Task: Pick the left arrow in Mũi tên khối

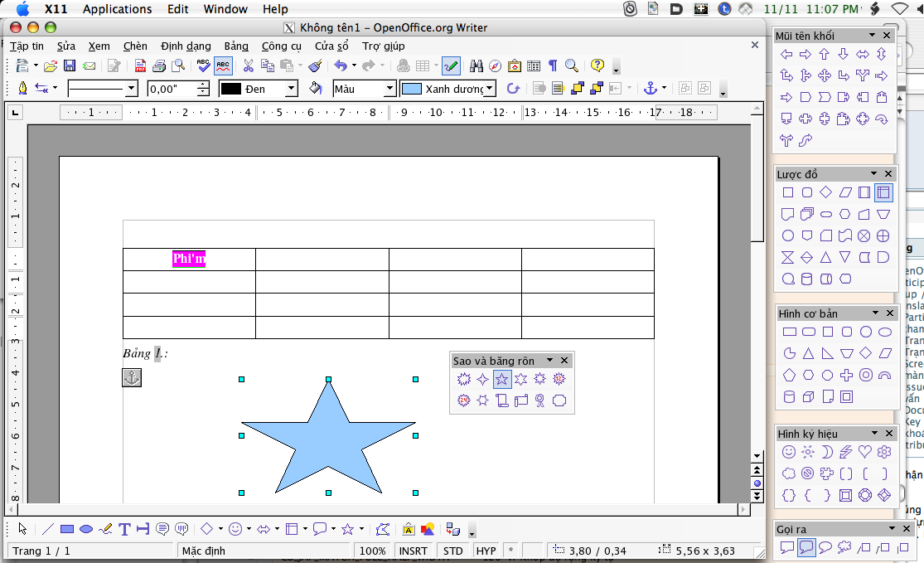Action: [x=786, y=54]
